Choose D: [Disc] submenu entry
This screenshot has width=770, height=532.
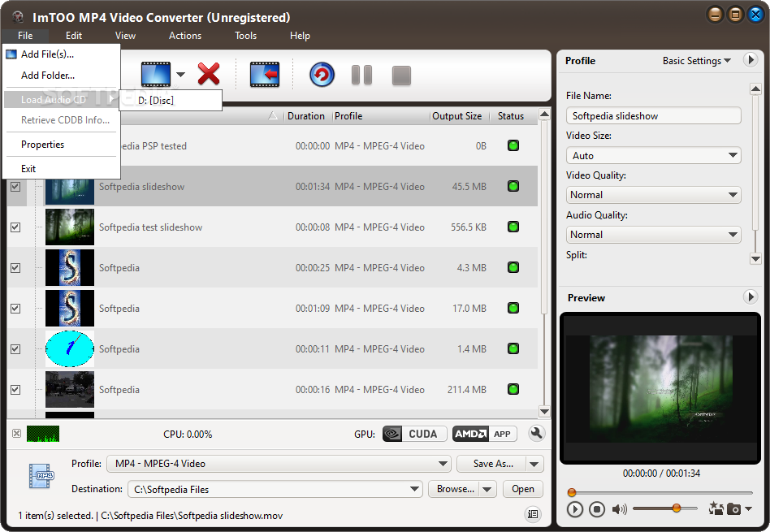171,100
